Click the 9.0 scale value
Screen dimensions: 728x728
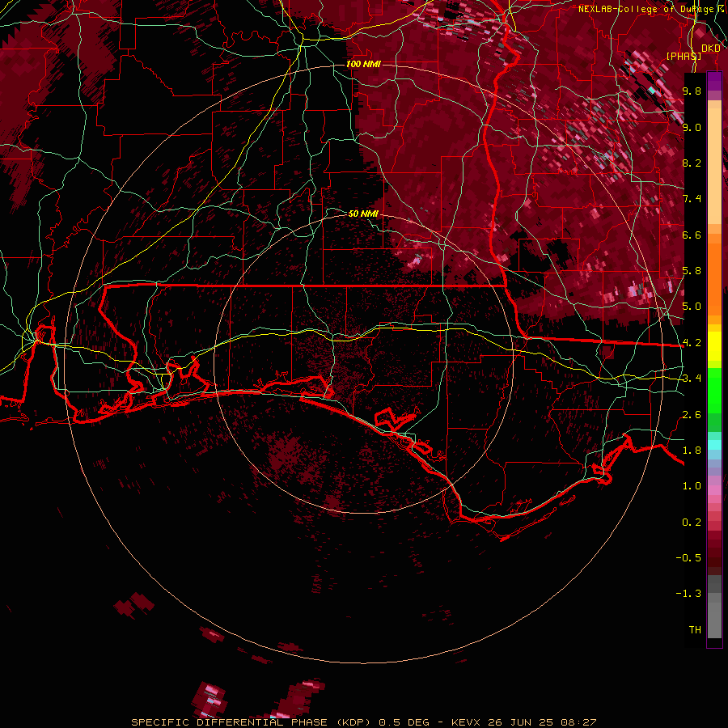(x=692, y=128)
